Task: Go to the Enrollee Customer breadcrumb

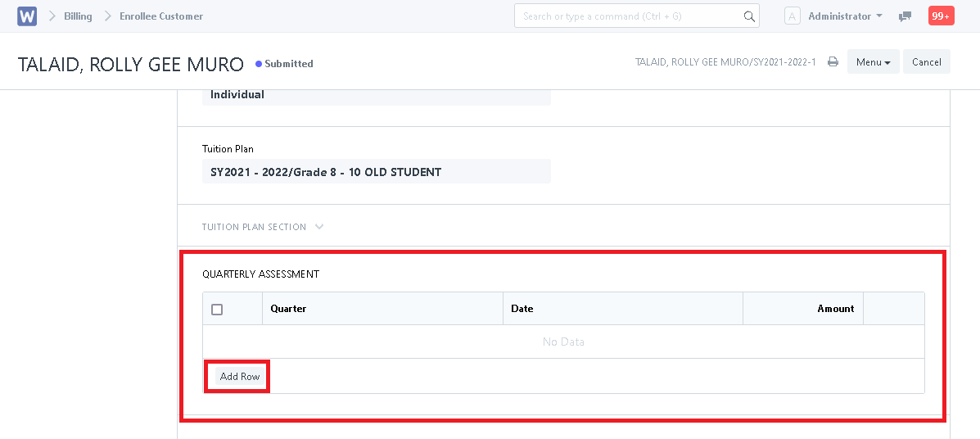Action: tap(161, 16)
